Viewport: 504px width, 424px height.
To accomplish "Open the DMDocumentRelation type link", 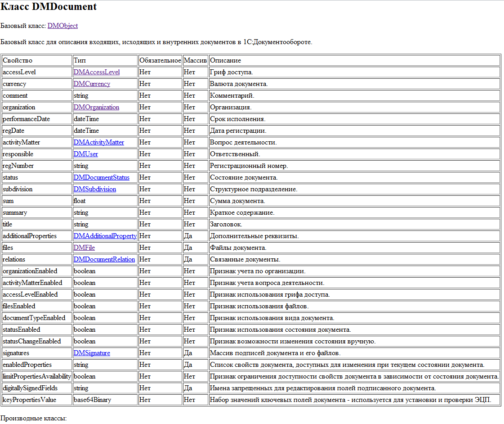I will (104, 259).
